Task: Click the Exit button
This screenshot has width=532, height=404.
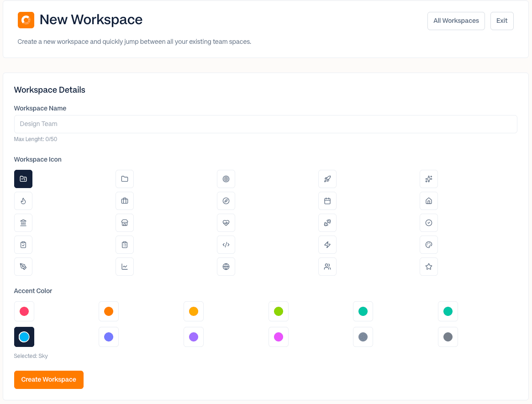Action: coord(502,21)
